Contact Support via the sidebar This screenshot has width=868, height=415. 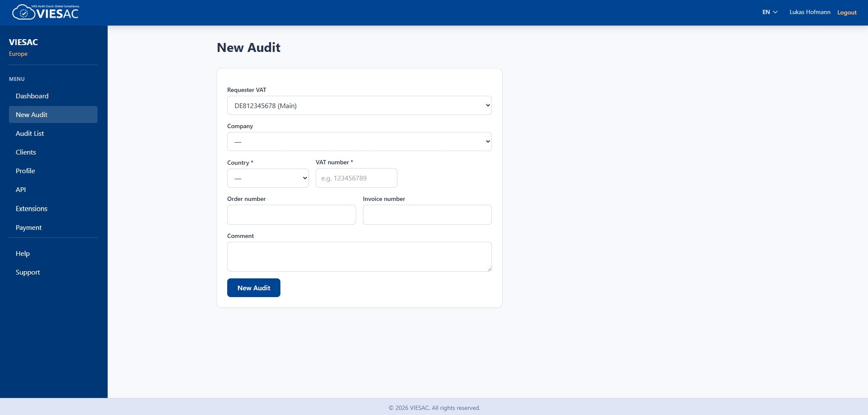tap(28, 272)
